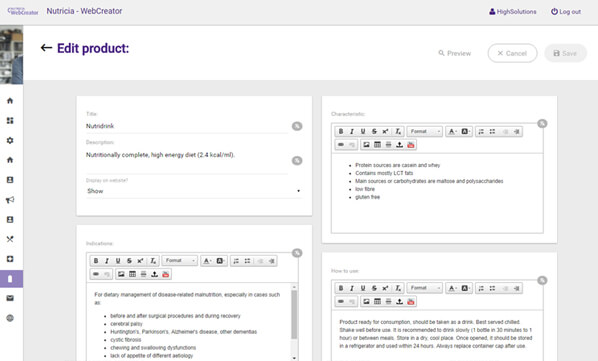The width and height of the screenshot is (598, 361).
Task: Click the Log out link
Action: tap(566, 12)
